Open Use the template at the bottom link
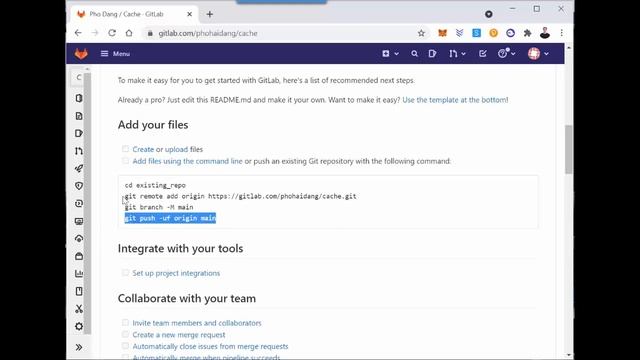The height and width of the screenshot is (360, 640). point(455,100)
